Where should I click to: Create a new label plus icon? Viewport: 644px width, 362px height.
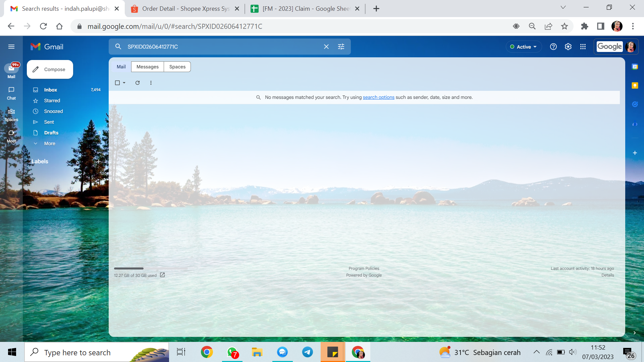[x=99, y=162]
